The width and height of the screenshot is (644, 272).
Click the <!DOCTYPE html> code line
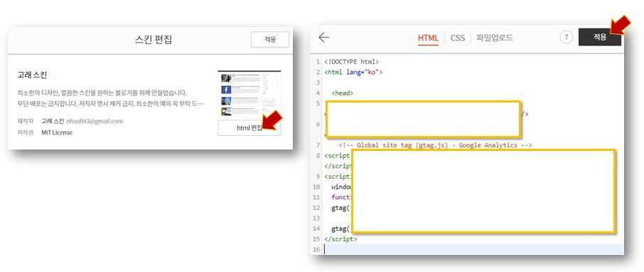click(x=351, y=62)
